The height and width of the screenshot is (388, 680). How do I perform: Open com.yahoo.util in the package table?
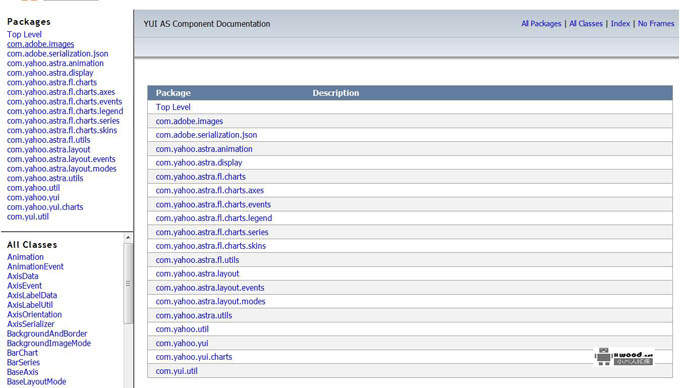(182, 329)
